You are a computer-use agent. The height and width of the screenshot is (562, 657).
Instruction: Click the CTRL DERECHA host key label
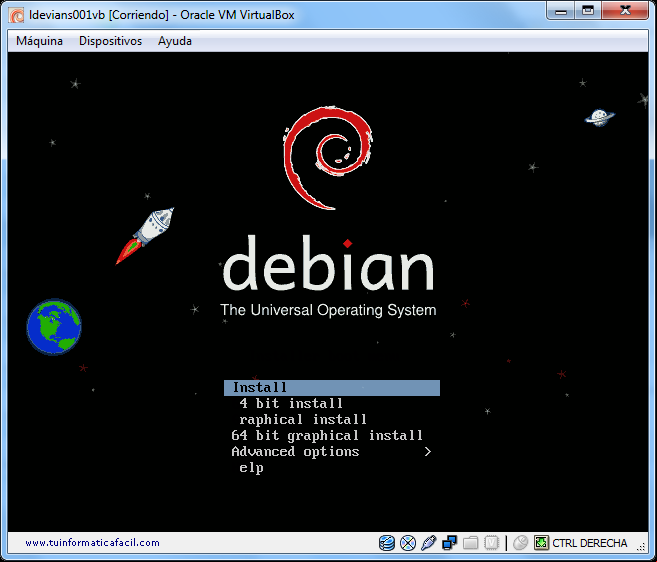590,543
